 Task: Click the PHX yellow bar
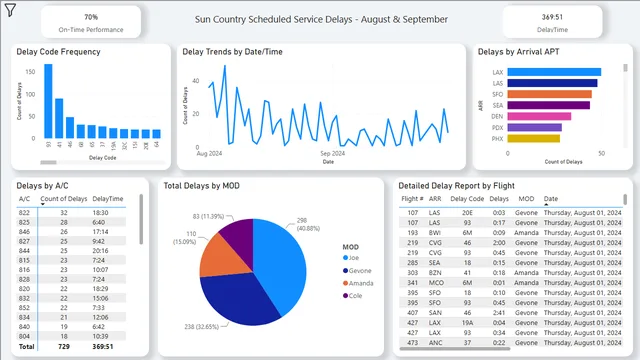tap(533, 138)
